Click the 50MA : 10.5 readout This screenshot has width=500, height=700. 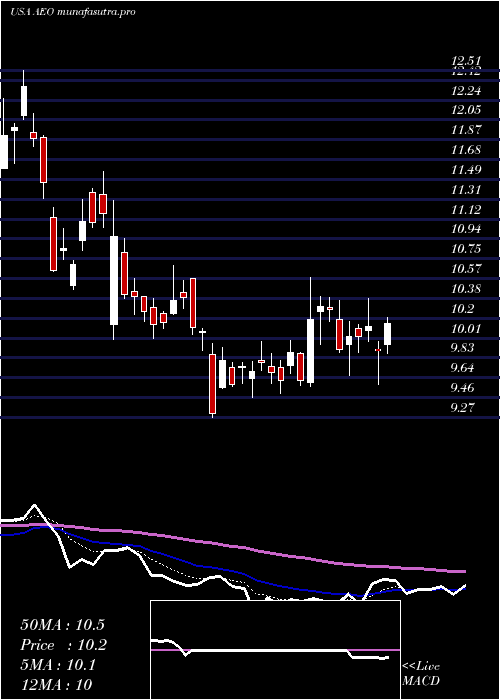pos(62,625)
